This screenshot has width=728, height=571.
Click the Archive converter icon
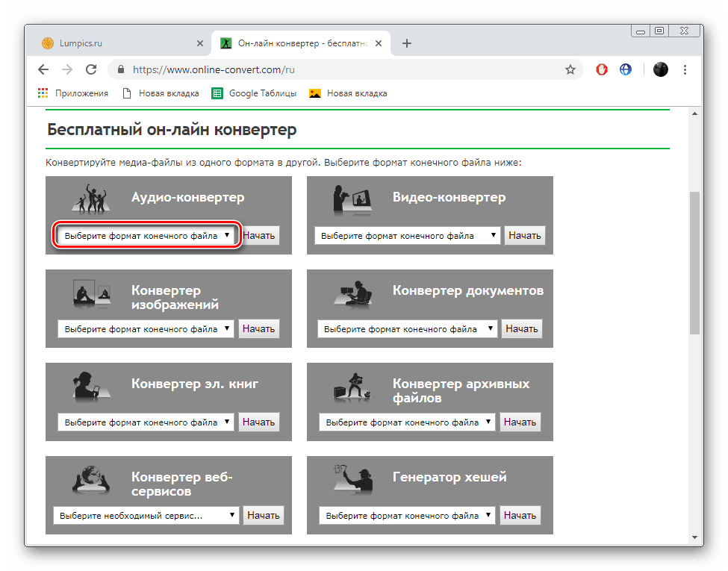tap(352, 383)
